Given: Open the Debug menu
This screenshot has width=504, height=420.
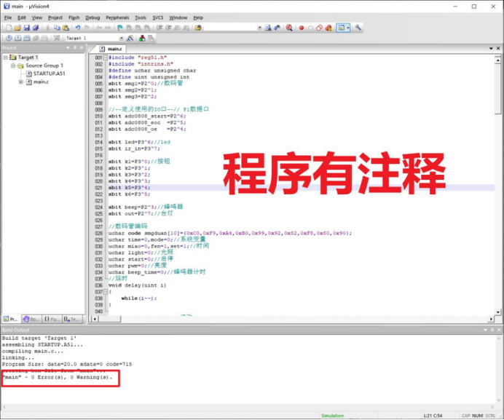Looking at the screenshot, I should [x=92, y=17].
